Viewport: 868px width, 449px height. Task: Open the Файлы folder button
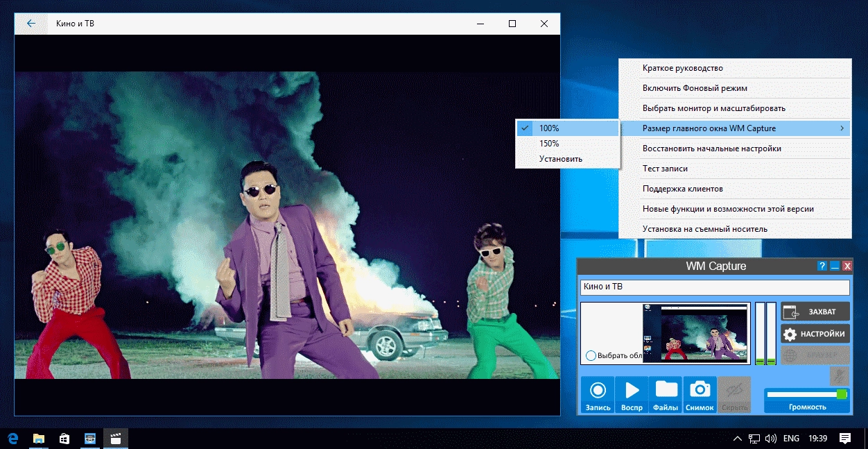coord(666,395)
